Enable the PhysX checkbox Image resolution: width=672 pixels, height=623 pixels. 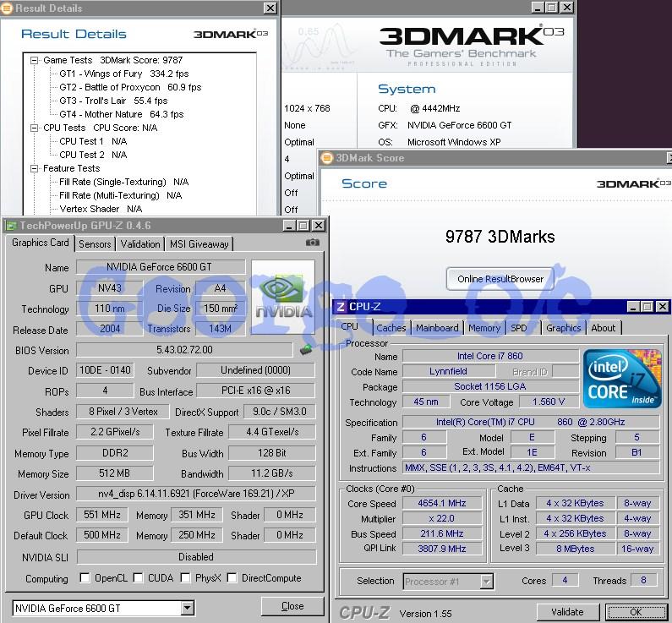click(x=186, y=578)
